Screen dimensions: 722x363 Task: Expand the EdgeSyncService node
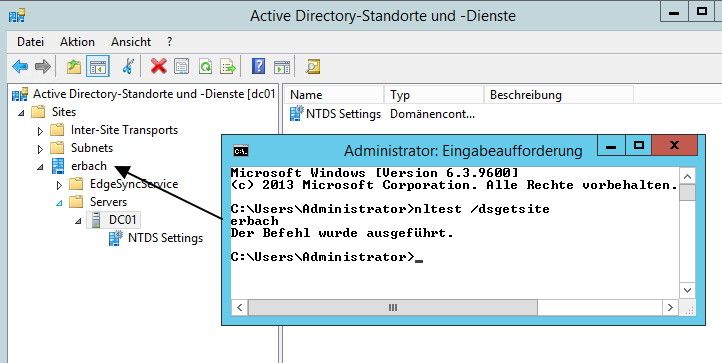tap(59, 185)
